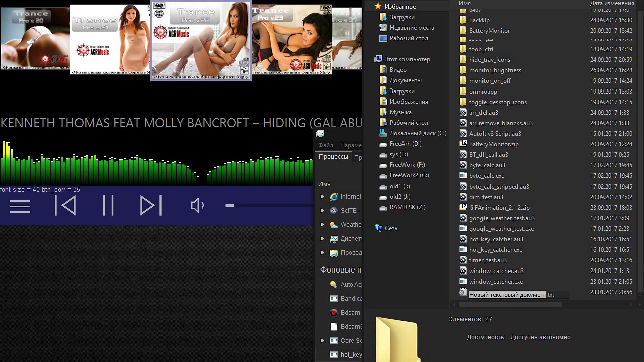The width and height of the screenshot is (644, 362).
Task: Open Сеть in the Explorer sidebar
Action: pyautogui.click(x=386, y=228)
